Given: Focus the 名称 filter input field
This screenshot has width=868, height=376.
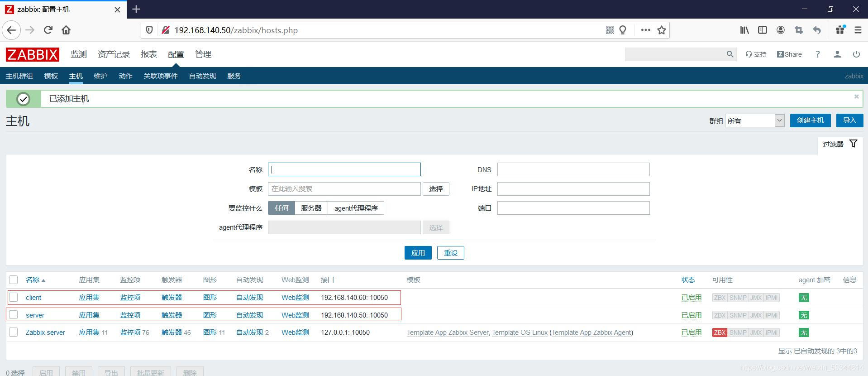Looking at the screenshot, I should point(344,169).
